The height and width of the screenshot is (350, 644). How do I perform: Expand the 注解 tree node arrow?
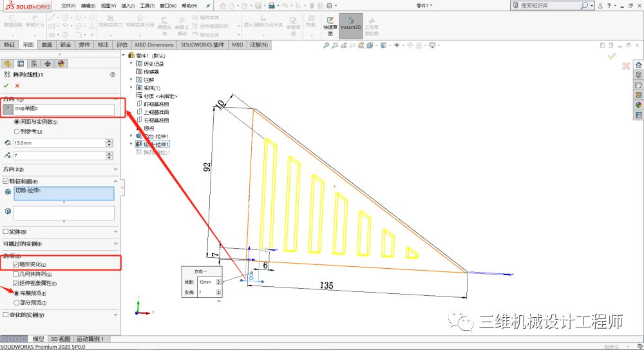(131, 79)
